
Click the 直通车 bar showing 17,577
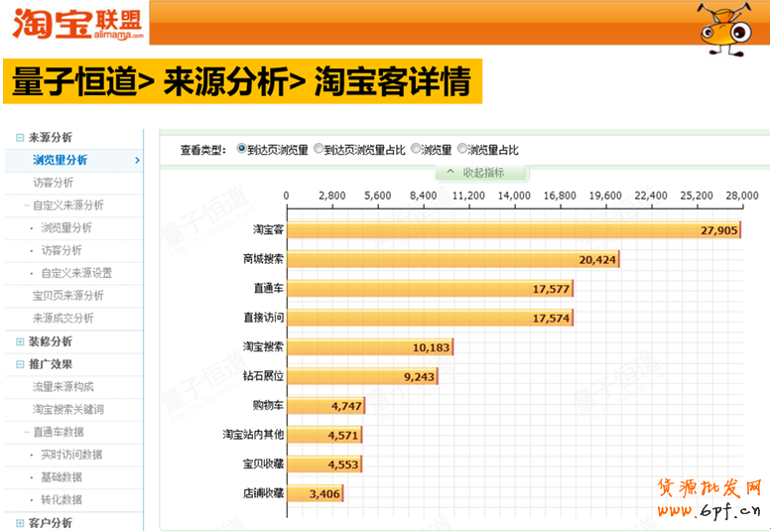tap(431, 289)
